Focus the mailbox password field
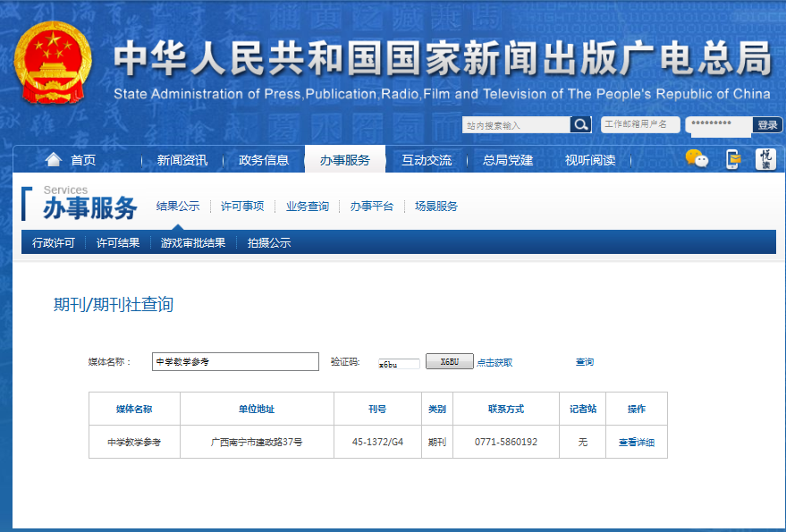Screen dimensions: 786x532 click(x=718, y=124)
